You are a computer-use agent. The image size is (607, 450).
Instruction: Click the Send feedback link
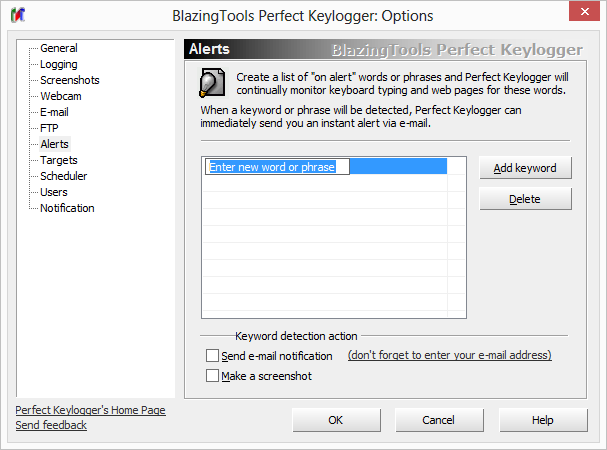[x=51, y=425]
